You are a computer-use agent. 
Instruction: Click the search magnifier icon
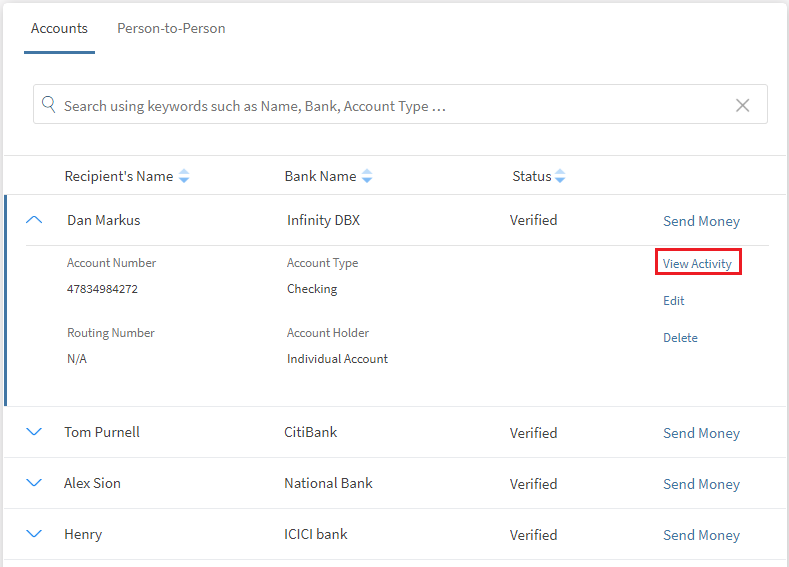[49, 105]
